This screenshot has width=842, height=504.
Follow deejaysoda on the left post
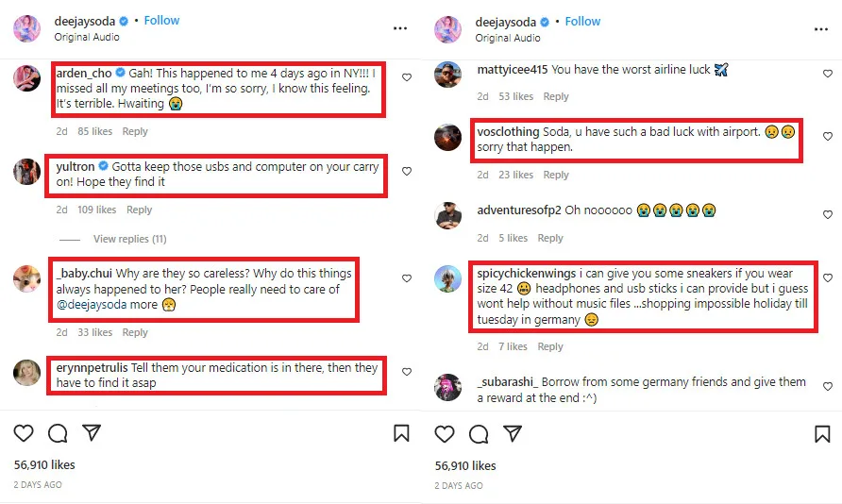[x=162, y=21]
